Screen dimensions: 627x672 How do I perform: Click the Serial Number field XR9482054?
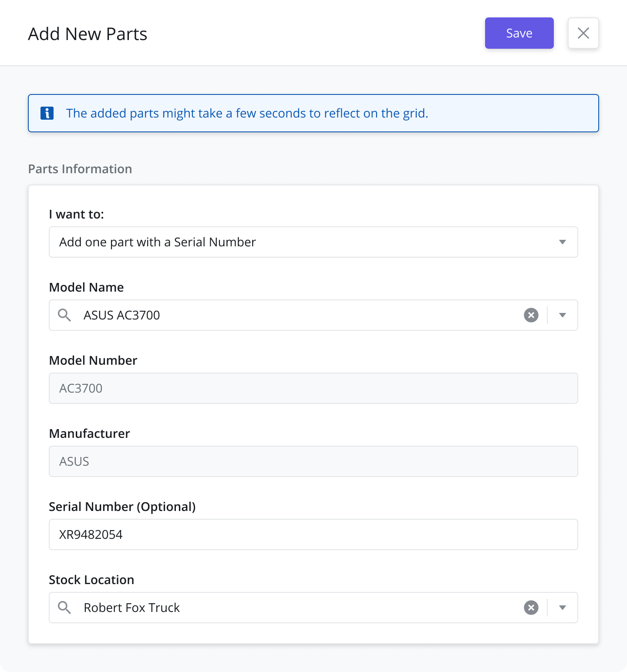click(313, 534)
